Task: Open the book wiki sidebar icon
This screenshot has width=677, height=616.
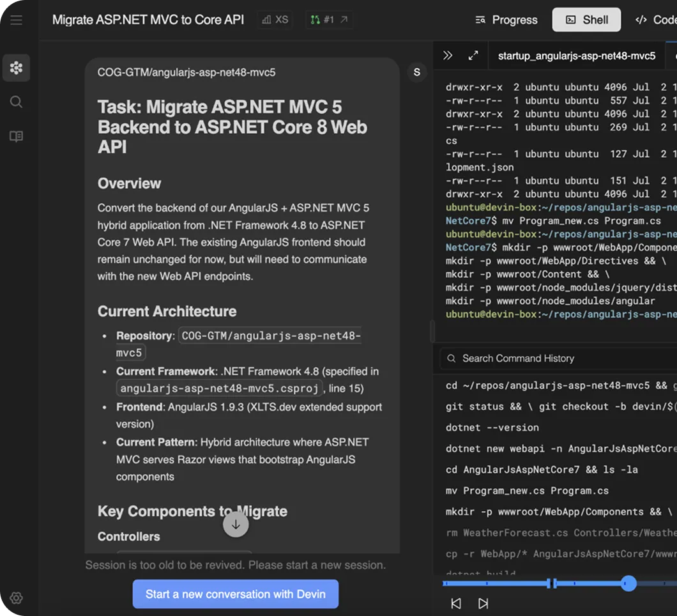Action: click(17, 137)
